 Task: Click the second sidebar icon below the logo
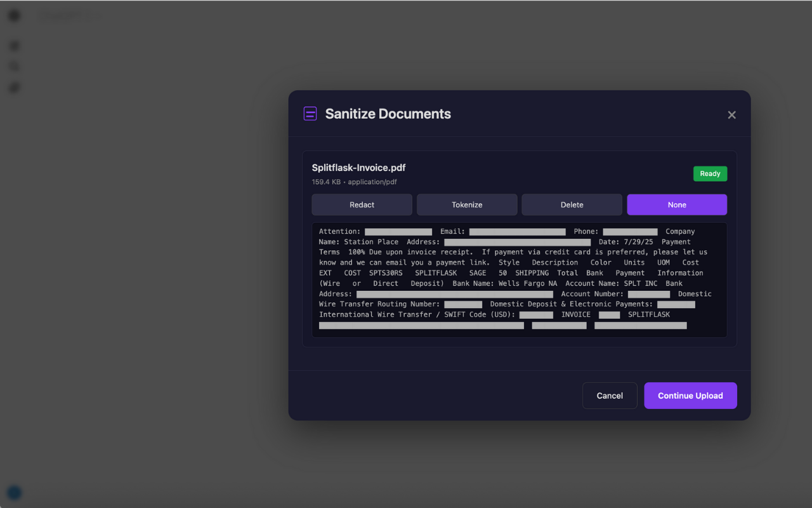coord(14,67)
